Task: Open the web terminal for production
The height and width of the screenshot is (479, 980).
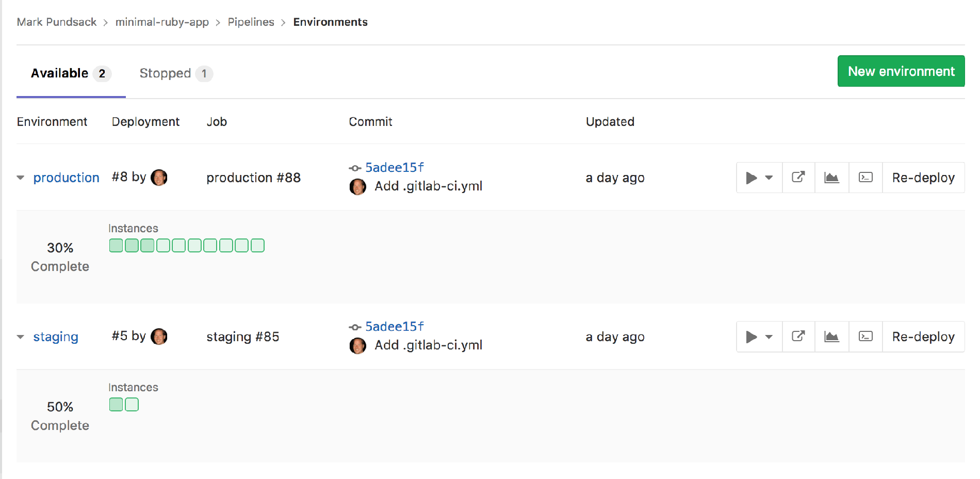Action: tap(865, 178)
